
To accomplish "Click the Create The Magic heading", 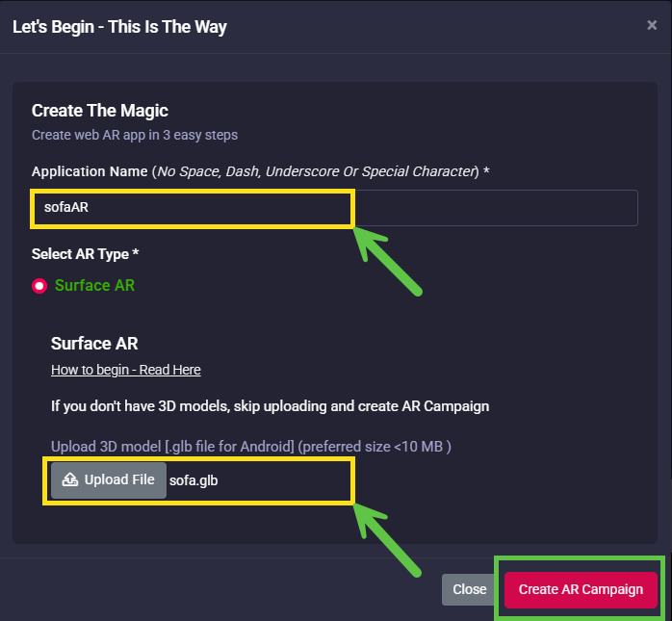I will click(x=100, y=111).
